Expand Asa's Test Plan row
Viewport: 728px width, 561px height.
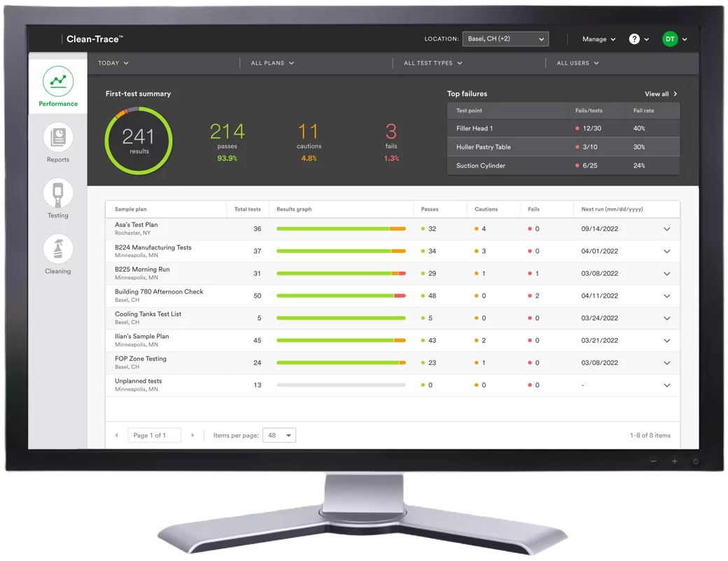[x=666, y=229]
